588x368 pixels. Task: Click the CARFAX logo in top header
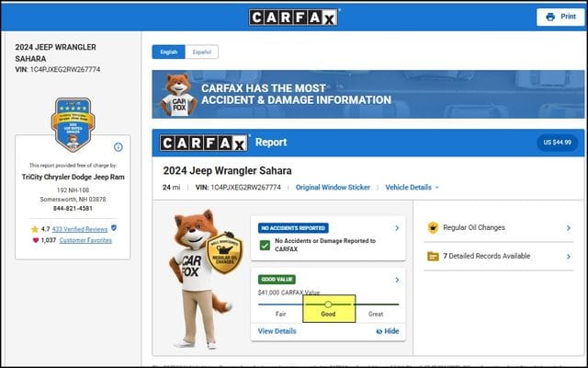[x=293, y=17]
